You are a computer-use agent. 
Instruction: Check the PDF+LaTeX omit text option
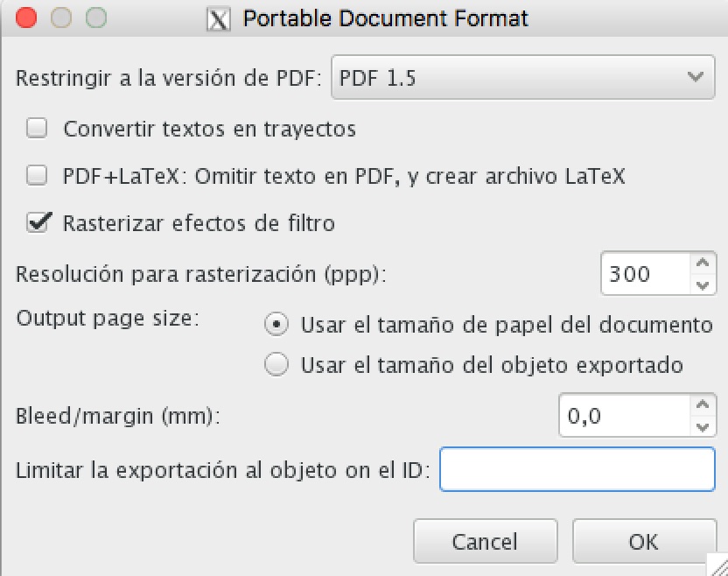coord(37,176)
